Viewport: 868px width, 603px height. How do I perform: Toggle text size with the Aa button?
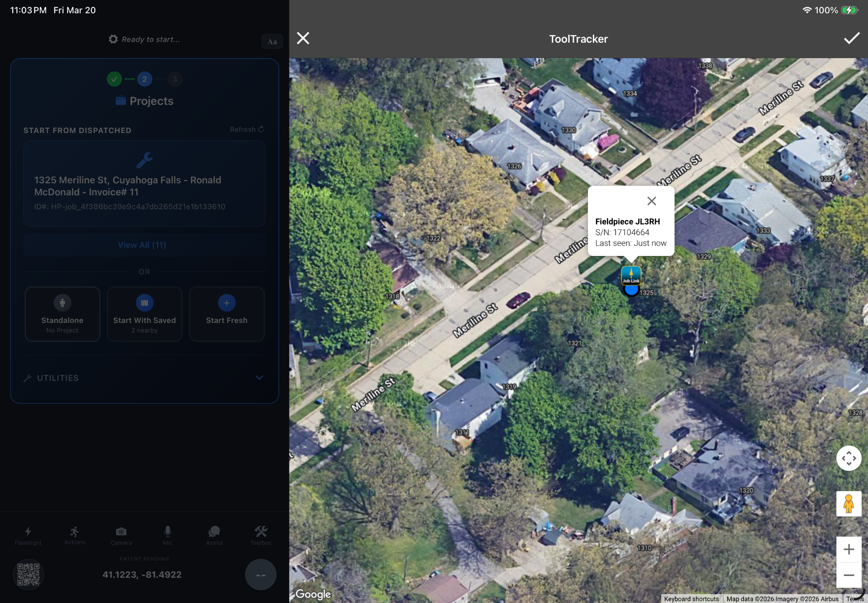pyautogui.click(x=272, y=41)
